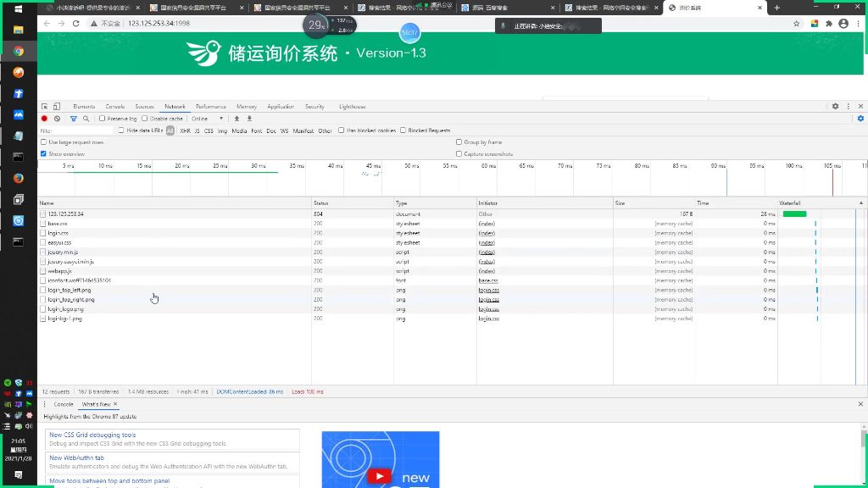Image resolution: width=868 pixels, height=488 pixels.
Task: Open DevTools customize three-dot menu
Action: (x=848, y=106)
